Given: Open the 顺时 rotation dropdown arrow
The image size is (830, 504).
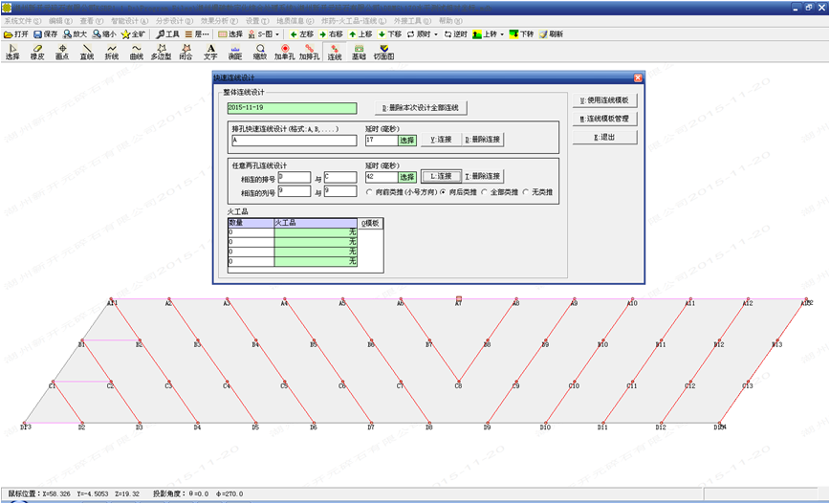Looking at the screenshot, I should point(436,33).
